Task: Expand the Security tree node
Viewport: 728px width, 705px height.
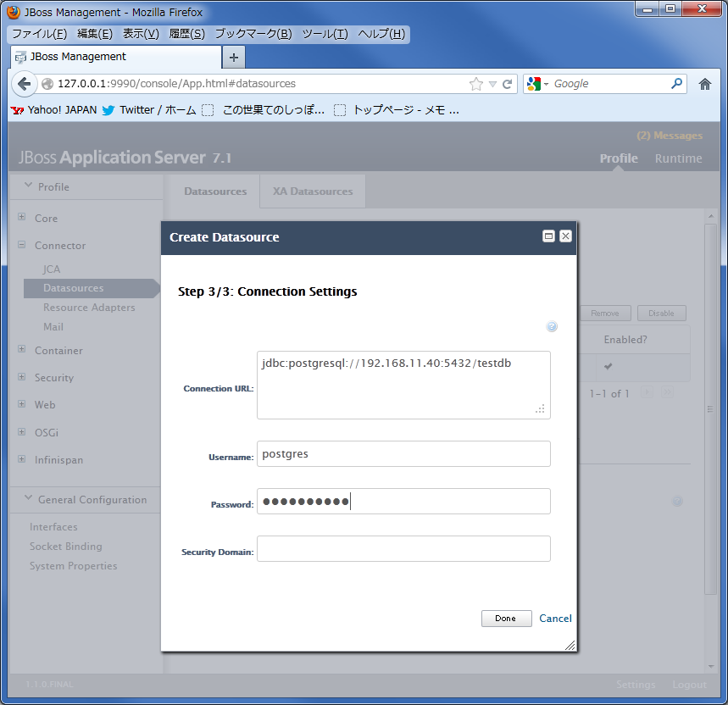Action: (22, 376)
